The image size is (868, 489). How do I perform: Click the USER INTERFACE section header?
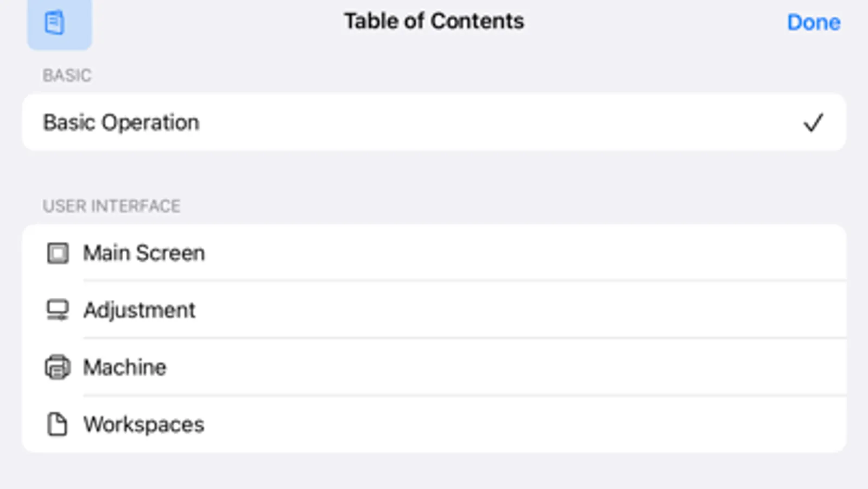pos(112,206)
